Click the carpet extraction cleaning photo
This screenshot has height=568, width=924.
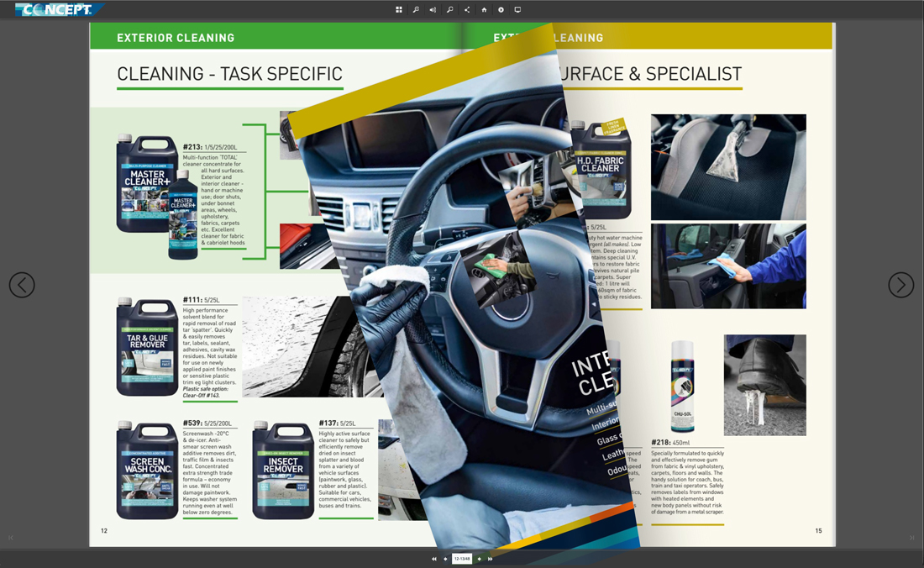[x=728, y=166]
